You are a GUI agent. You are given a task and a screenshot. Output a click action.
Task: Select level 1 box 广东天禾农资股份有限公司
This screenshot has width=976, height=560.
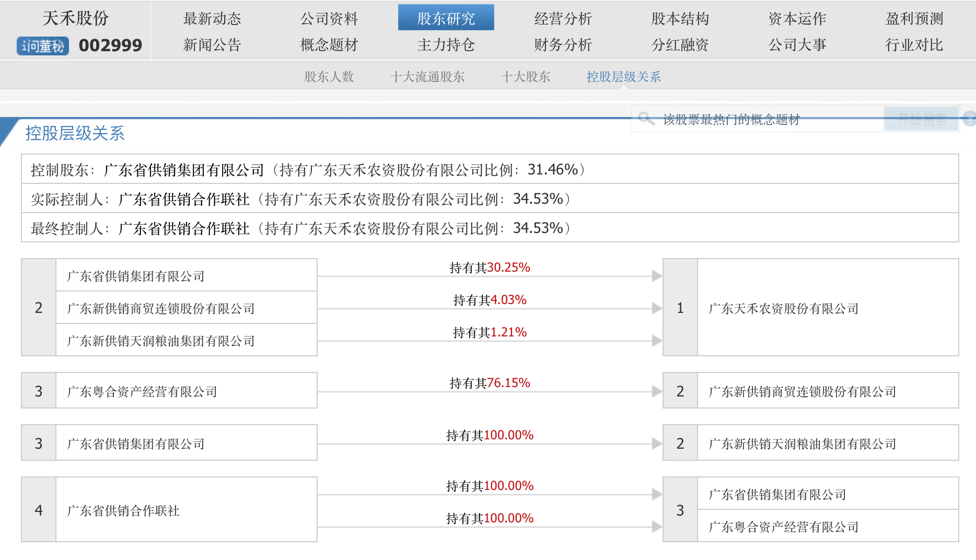coord(811,308)
